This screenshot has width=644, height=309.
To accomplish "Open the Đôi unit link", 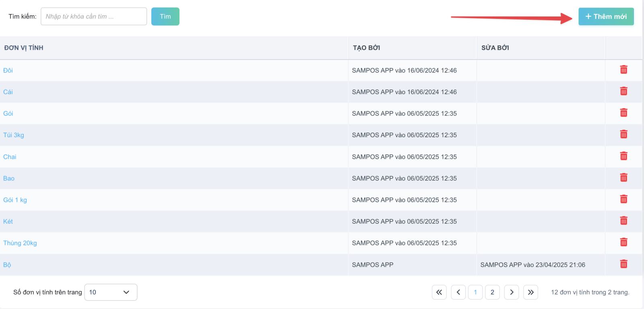I will click(8, 70).
